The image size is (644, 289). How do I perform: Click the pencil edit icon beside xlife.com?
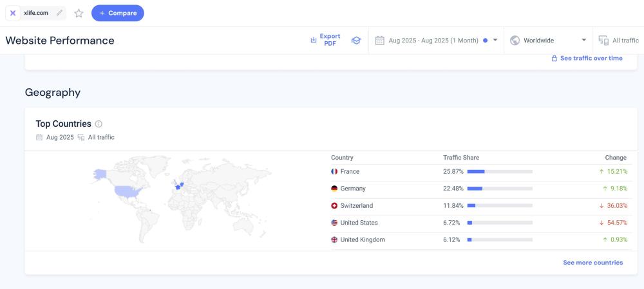tap(60, 13)
